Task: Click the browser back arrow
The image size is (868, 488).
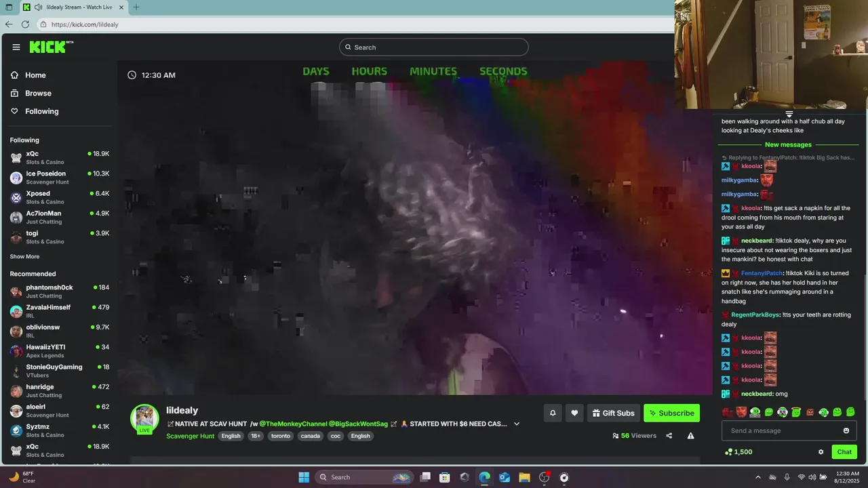Action: point(9,24)
